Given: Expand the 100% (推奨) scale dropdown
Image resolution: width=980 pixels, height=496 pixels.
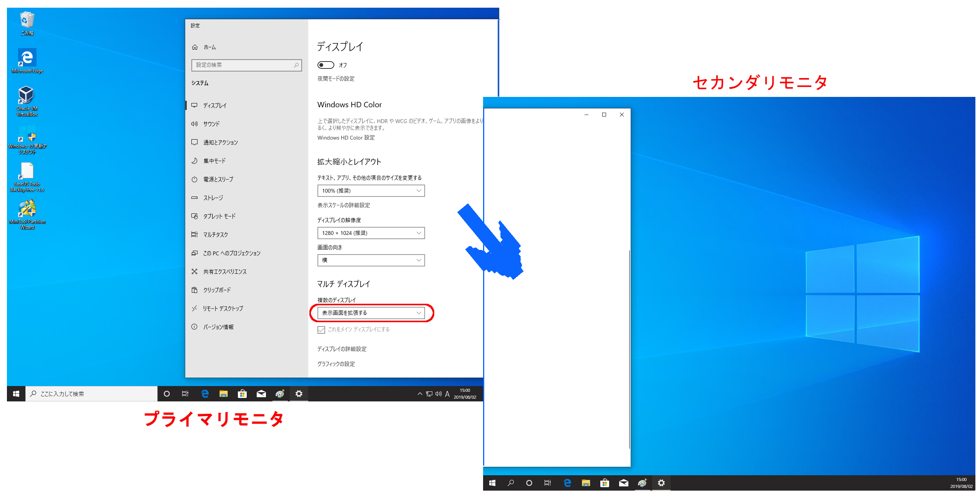Looking at the screenshot, I should (x=371, y=191).
